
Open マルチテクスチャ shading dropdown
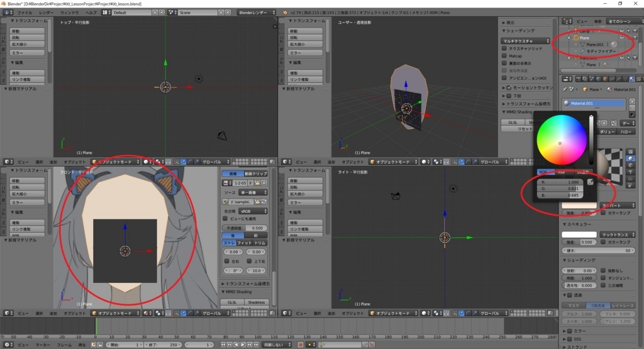pos(525,41)
